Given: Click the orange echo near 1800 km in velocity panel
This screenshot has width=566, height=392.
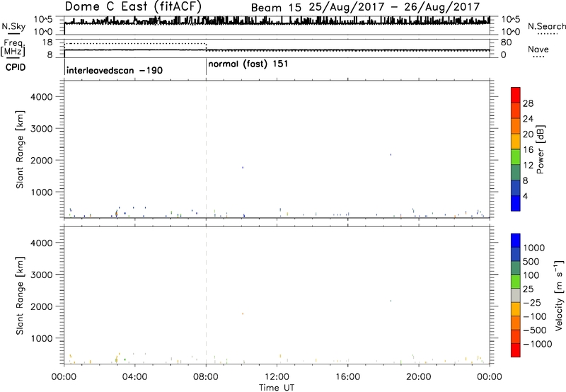Looking at the screenshot, I should point(243,313).
